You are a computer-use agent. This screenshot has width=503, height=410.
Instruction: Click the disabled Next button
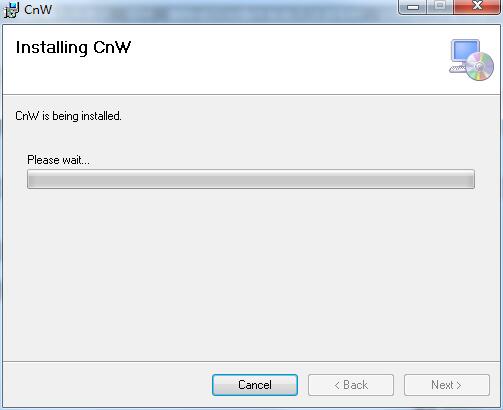447,385
